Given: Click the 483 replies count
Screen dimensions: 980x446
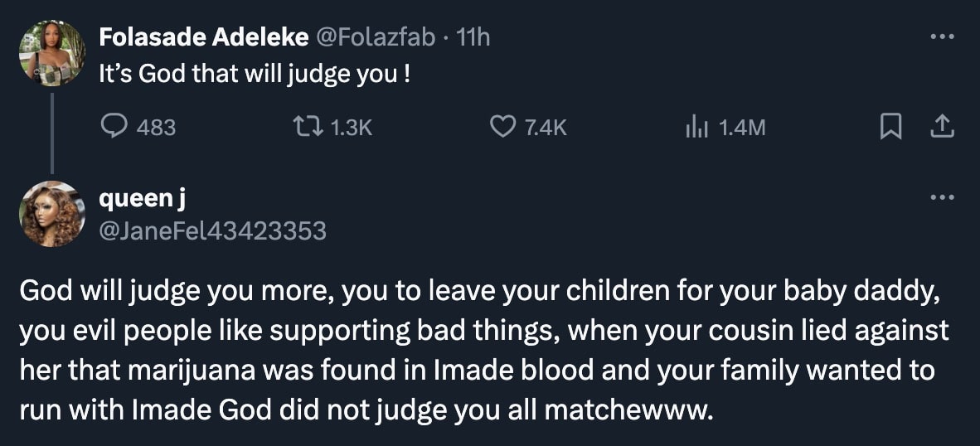Looking at the screenshot, I should click(156, 128).
